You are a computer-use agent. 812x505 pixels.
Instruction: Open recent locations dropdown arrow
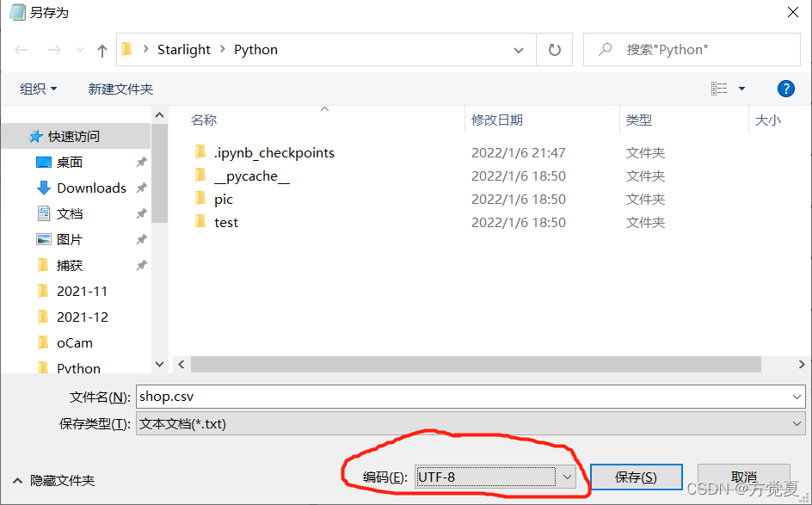[80, 50]
